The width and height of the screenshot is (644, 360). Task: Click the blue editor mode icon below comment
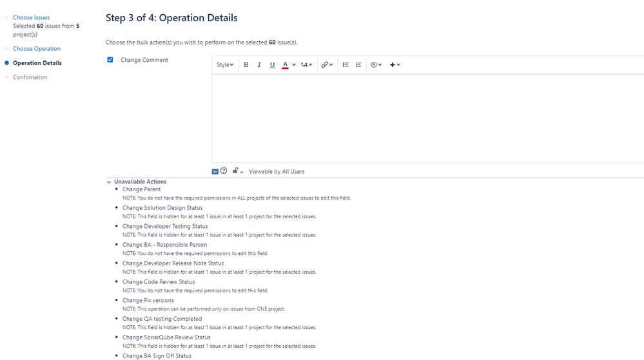(x=215, y=171)
